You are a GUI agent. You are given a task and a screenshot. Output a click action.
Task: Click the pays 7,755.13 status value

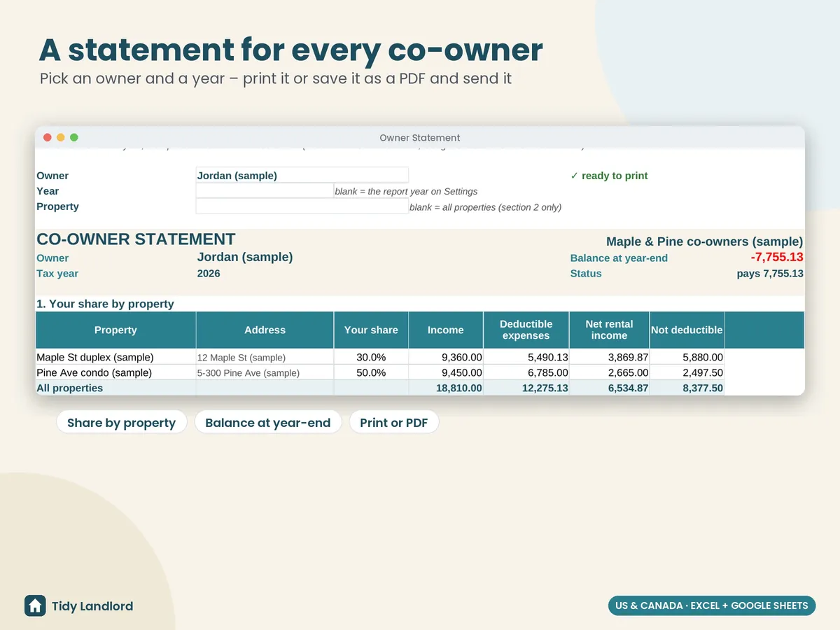(770, 273)
